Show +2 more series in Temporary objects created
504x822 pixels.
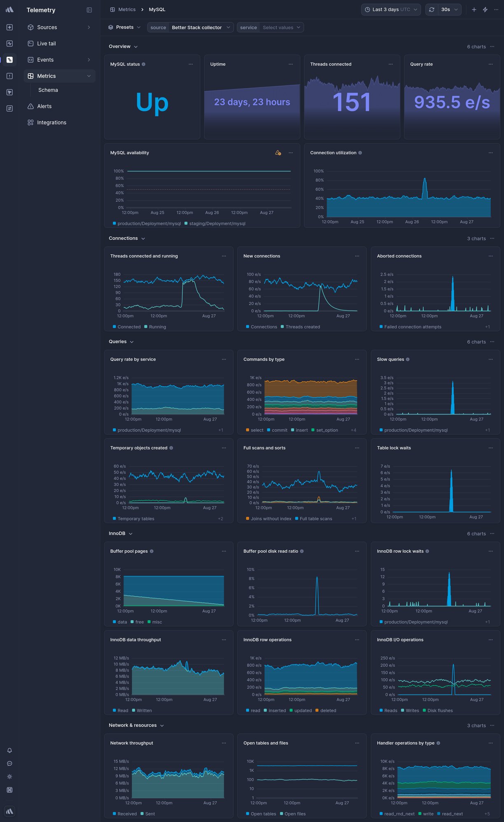(x=220, y=519)
